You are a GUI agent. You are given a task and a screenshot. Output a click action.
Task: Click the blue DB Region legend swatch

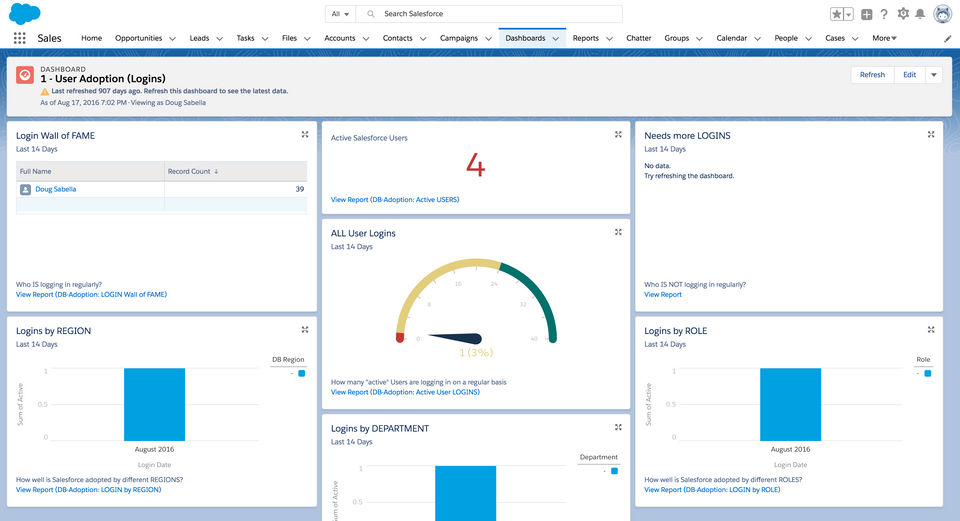point(302,373)
